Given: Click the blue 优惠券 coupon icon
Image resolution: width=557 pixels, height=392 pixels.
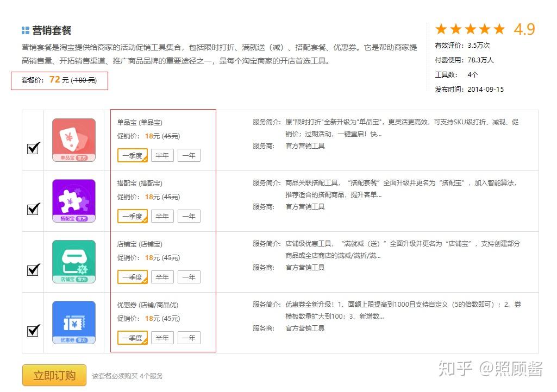Looking at the screenshot, I should [x=74, y=323].
